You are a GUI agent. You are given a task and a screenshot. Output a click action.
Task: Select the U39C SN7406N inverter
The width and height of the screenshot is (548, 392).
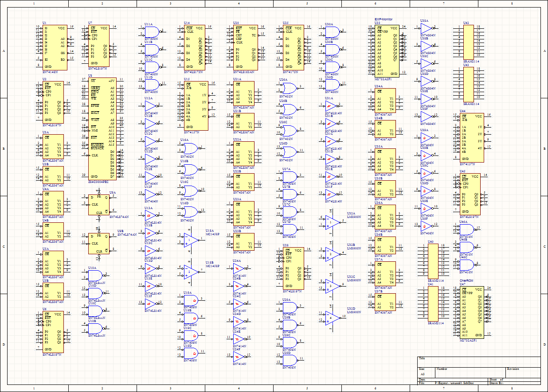click(427, 173)
